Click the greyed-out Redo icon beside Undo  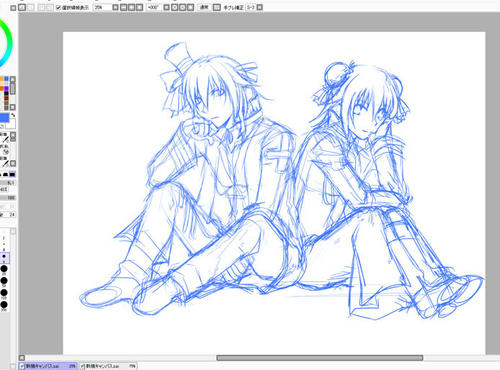point(31,7)
